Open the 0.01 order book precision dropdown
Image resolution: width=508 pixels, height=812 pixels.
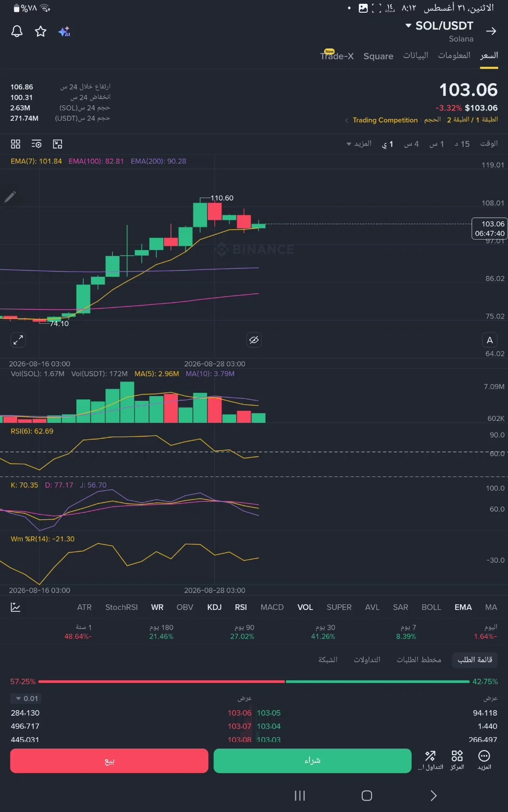click(x=26, y=699)
